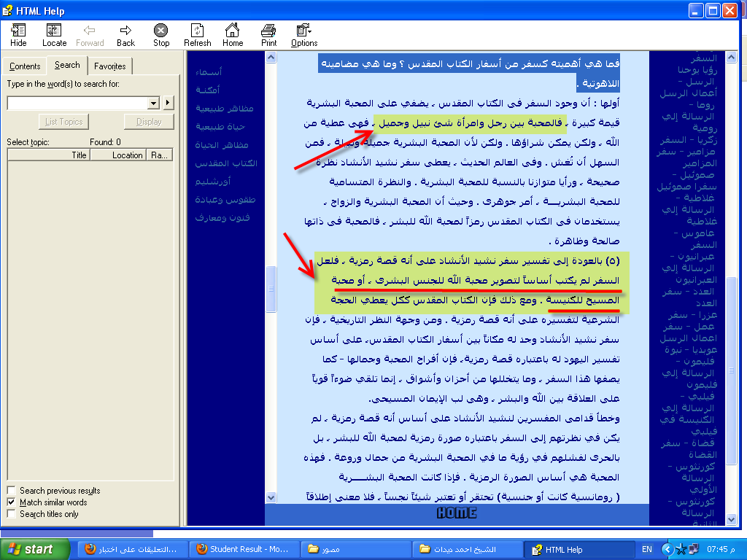Click the HOME link at page bottom

457,513
